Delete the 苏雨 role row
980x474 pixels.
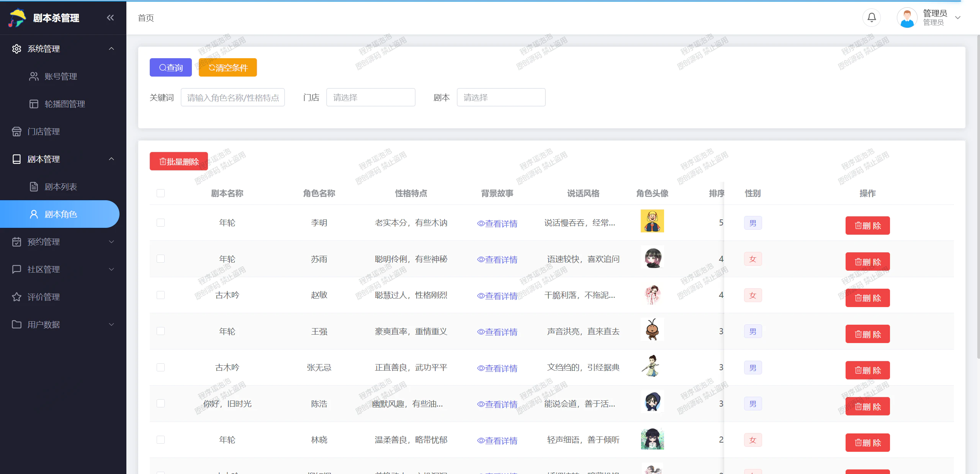point(867,262)
